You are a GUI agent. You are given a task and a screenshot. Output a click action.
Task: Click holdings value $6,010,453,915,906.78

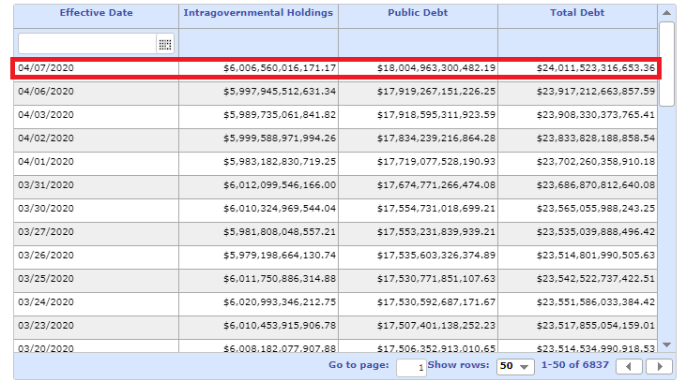click(280, 325)
